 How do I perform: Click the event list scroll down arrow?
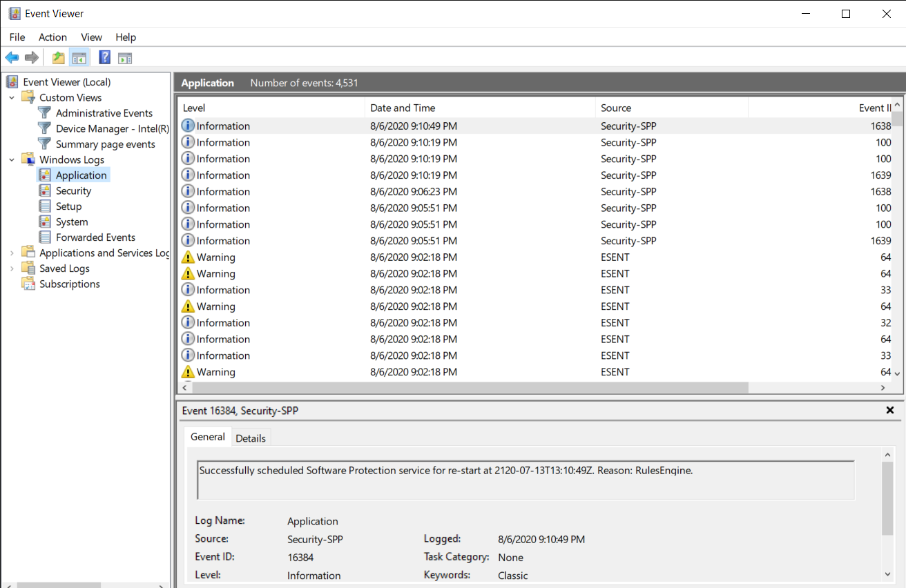click(x=897, y=373)
